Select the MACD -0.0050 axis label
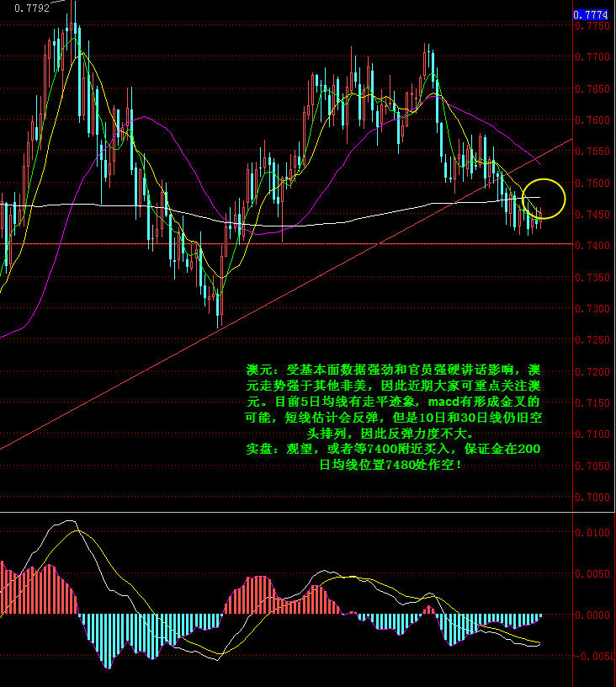This screenshot has height=687, width=616. 594,656
